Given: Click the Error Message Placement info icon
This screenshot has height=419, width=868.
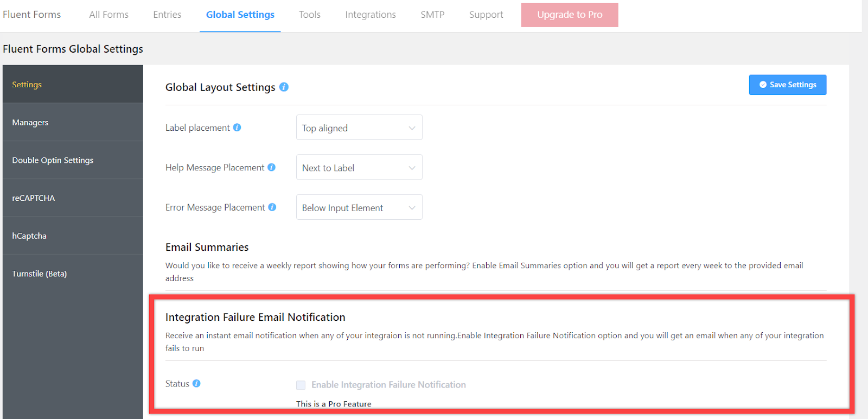Looking at the screenshot, I should (272, 207).
